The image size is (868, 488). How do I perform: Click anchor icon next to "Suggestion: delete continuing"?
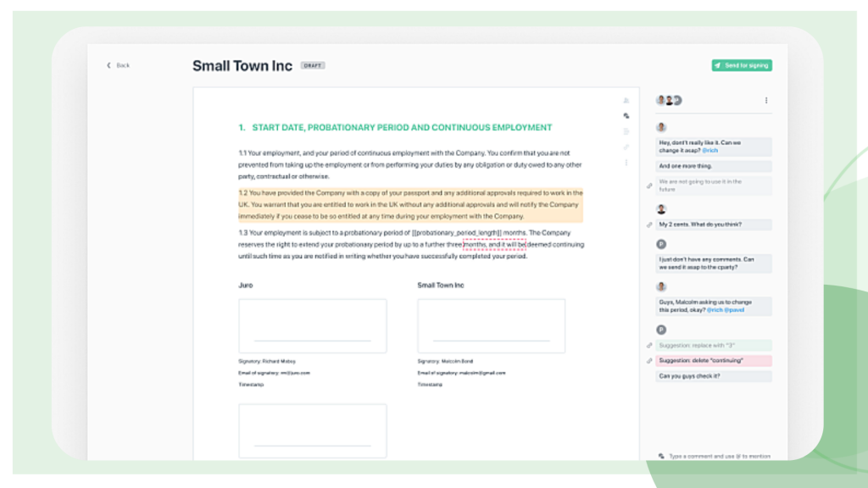[x=648, y=360]
